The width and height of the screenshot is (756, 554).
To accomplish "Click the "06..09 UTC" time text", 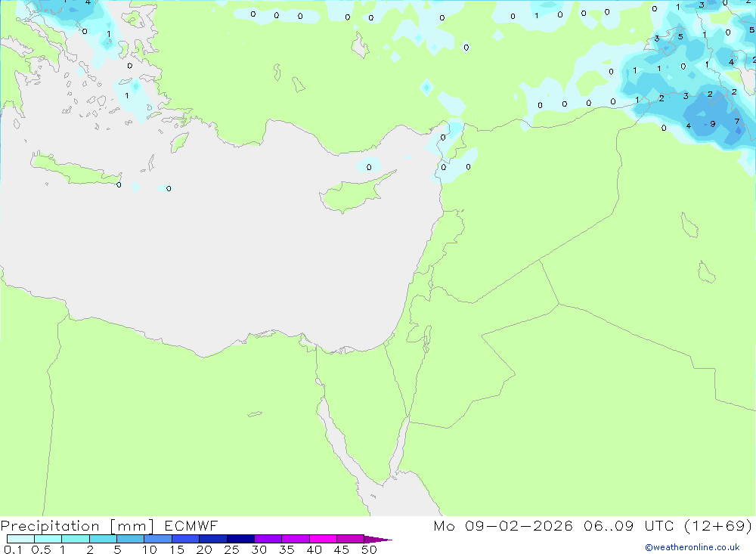I will [629, 525].
